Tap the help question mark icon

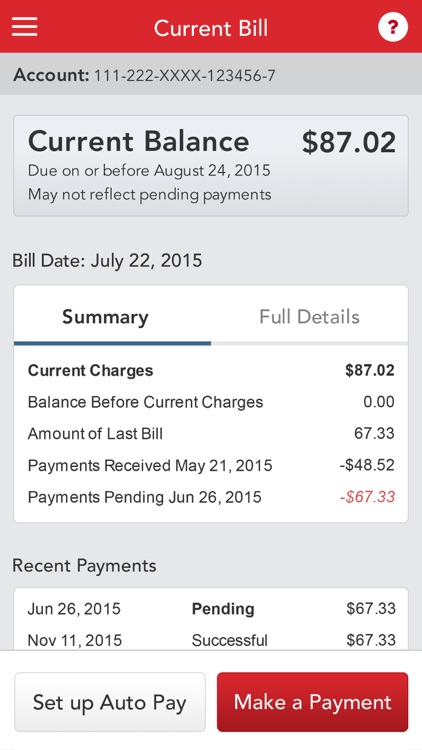393,27
